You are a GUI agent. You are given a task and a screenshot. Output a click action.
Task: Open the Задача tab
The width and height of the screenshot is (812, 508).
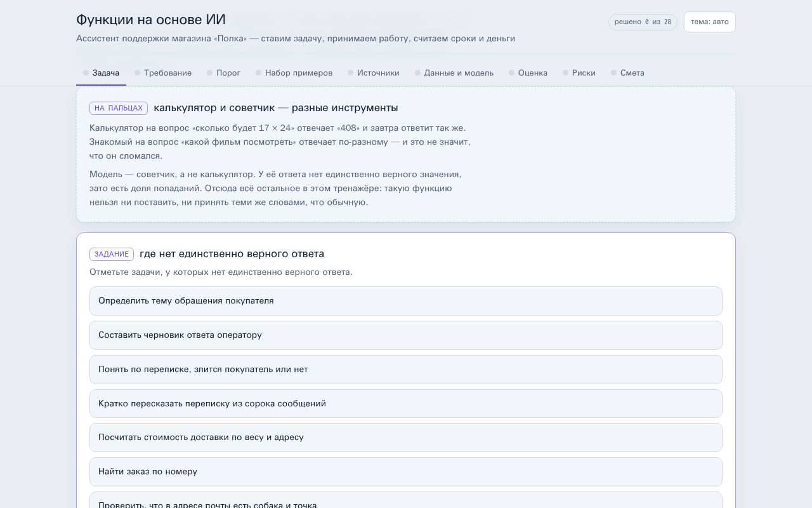(101, 73)
